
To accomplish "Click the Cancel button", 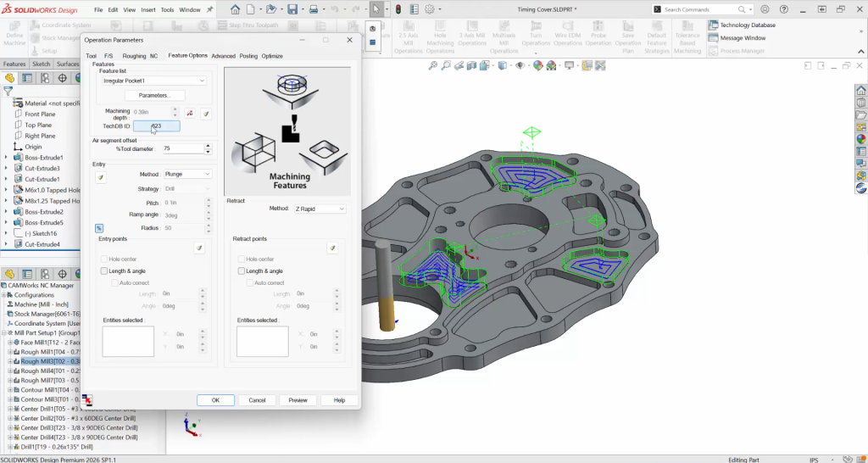I will point(257,400).
